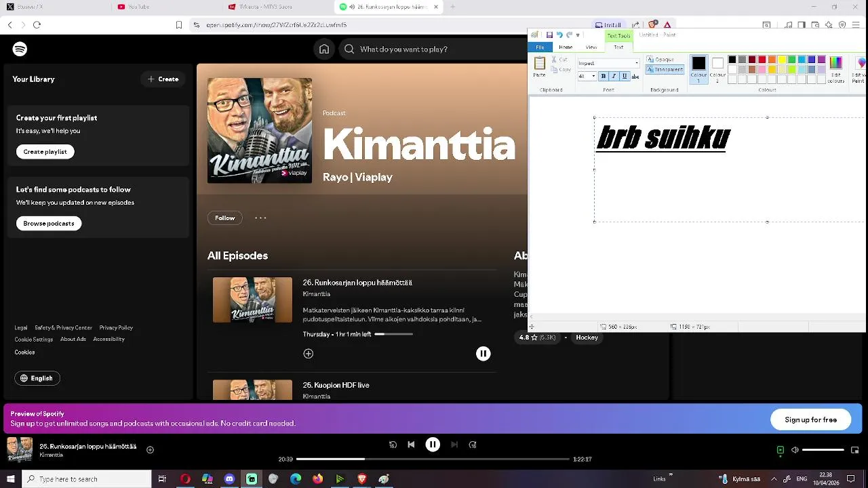Save the Paint document with floppy icon
868x488 pixels.
(x=549, y=35)
